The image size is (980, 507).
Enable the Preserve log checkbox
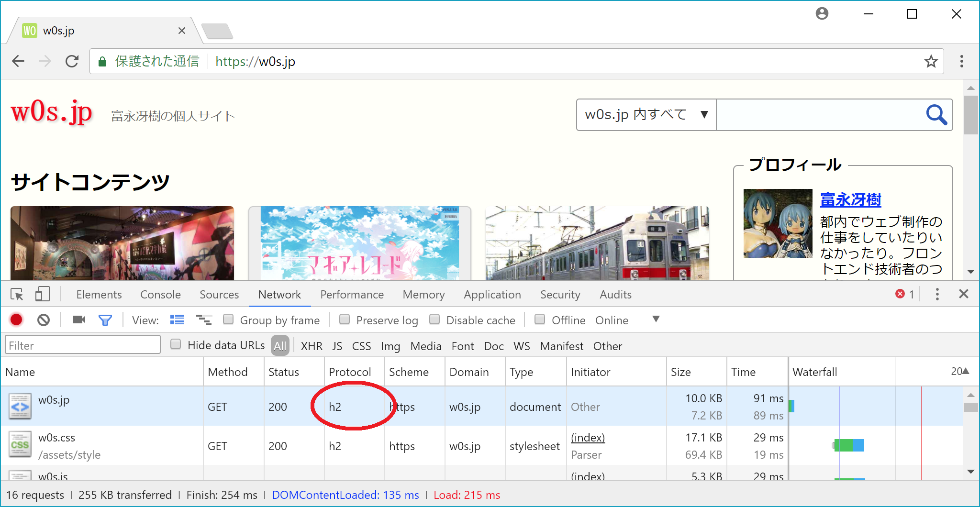click(345, 320)
